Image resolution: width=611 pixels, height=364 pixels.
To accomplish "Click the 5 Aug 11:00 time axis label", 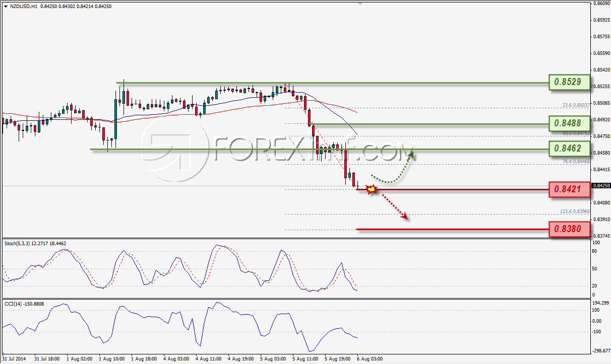I will tap(305, 359).
